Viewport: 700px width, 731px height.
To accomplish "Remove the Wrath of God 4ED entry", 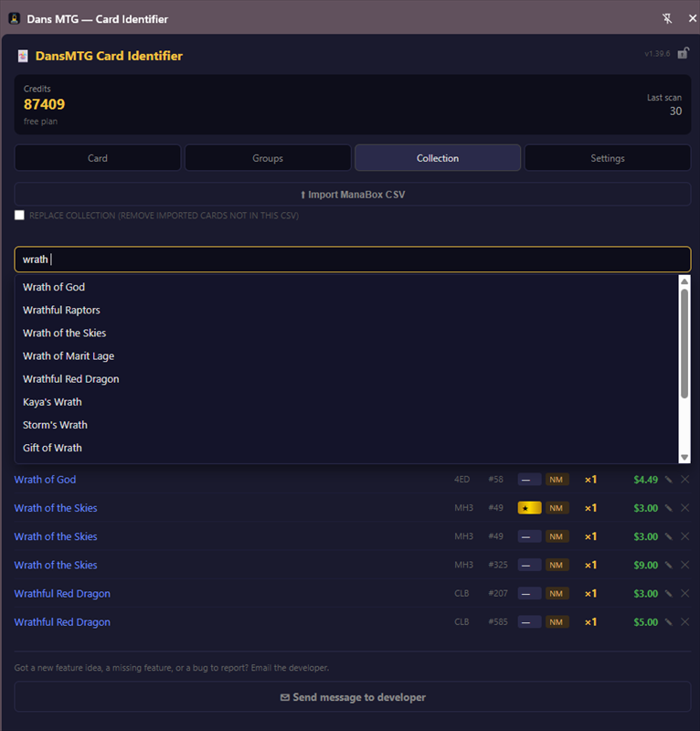I will (684, 479).
